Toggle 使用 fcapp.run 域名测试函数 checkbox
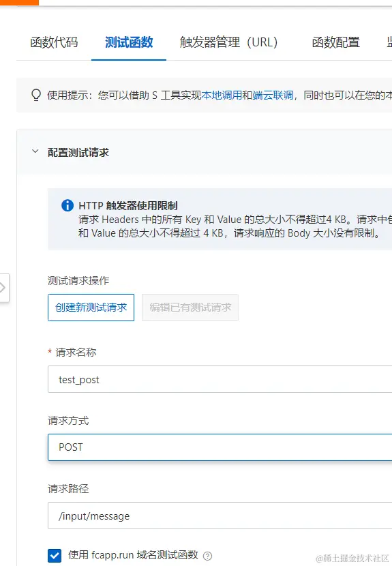392x566 pixels. click(x=55, y=555)
